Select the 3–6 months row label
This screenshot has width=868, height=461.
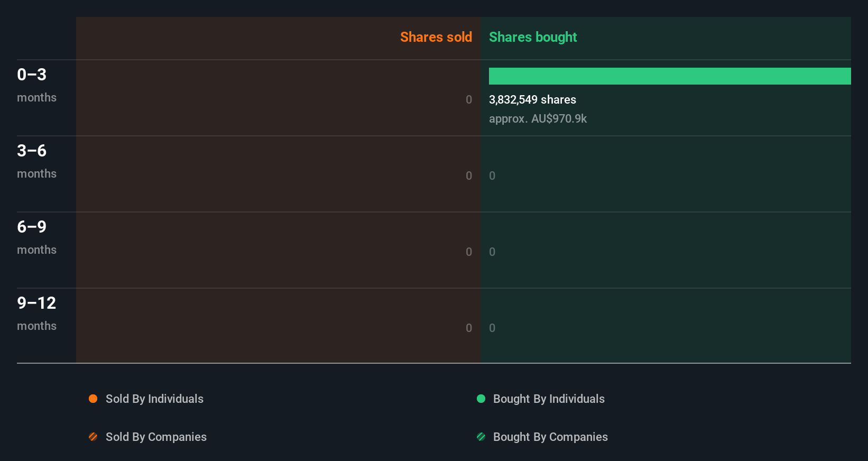36,161
